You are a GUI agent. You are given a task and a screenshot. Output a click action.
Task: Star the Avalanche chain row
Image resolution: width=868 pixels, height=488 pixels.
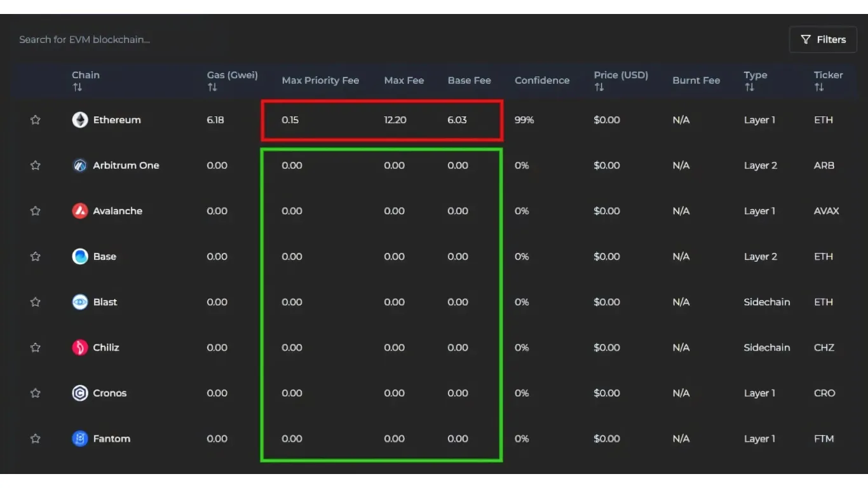pos(36,211)
